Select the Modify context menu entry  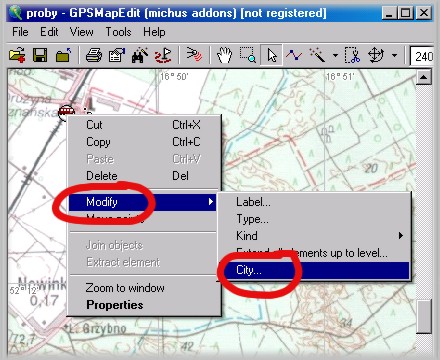143,202
